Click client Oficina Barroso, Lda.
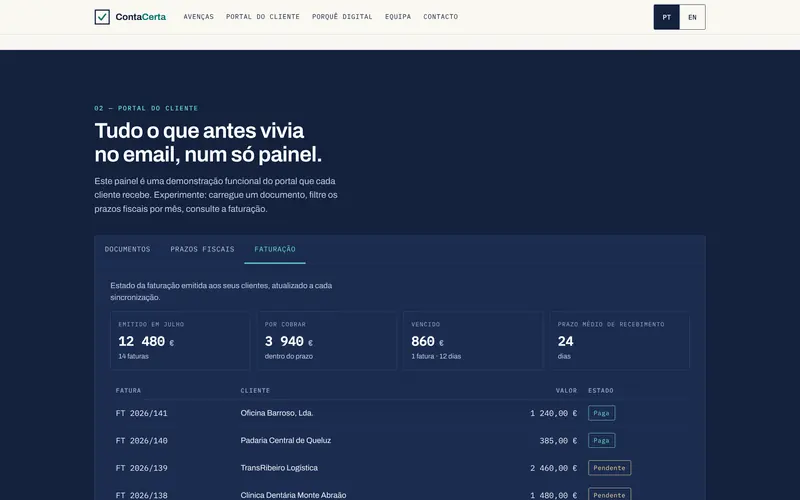800x500 pixels. point(277,413)
